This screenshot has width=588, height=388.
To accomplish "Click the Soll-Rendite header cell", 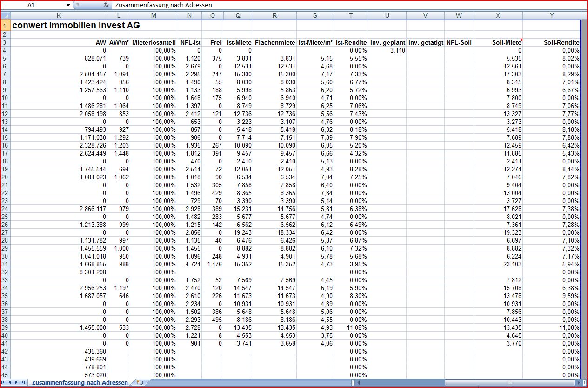I will point(552,43).
